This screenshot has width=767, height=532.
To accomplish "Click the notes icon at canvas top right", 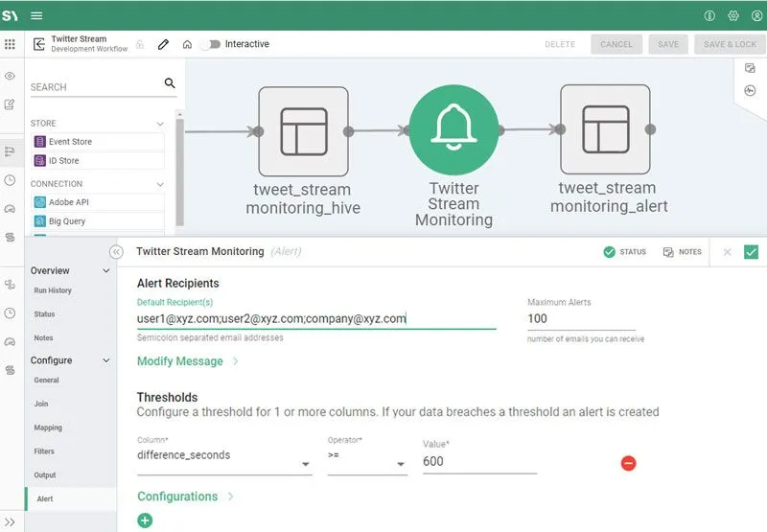I will 750,68.
